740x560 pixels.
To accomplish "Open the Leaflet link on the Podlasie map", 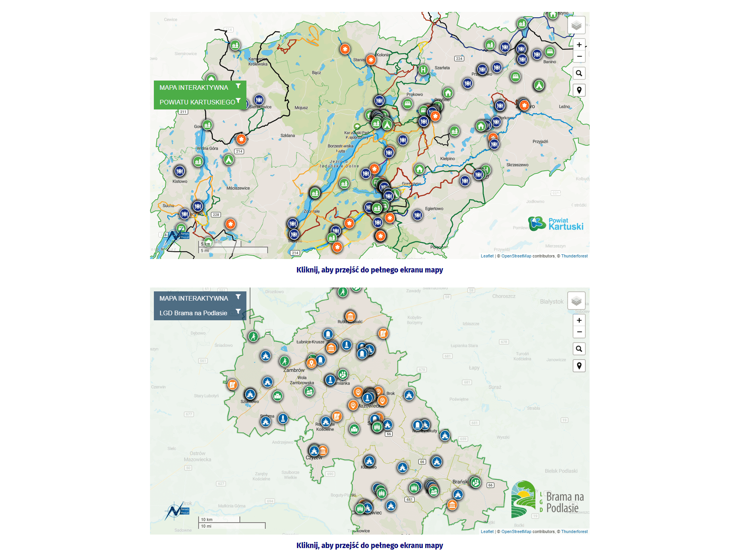I will pos(487,531).
